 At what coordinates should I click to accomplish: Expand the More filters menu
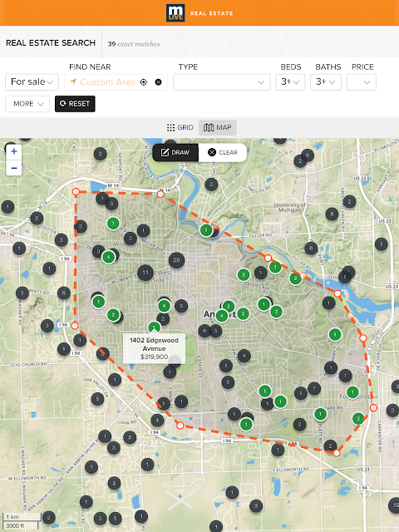tap(27, 104)
